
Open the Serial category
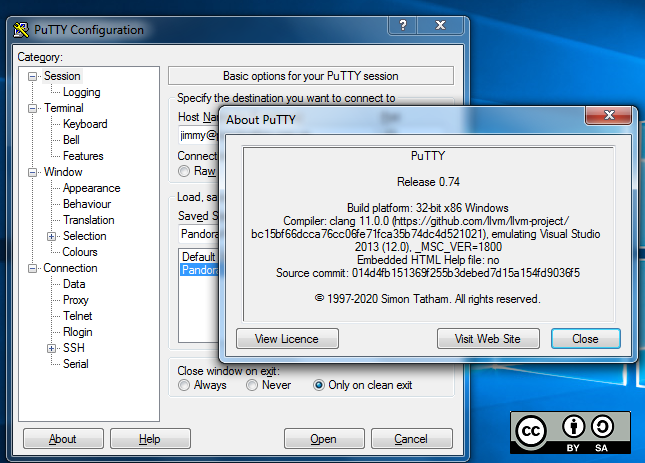(x=76, y=364)
